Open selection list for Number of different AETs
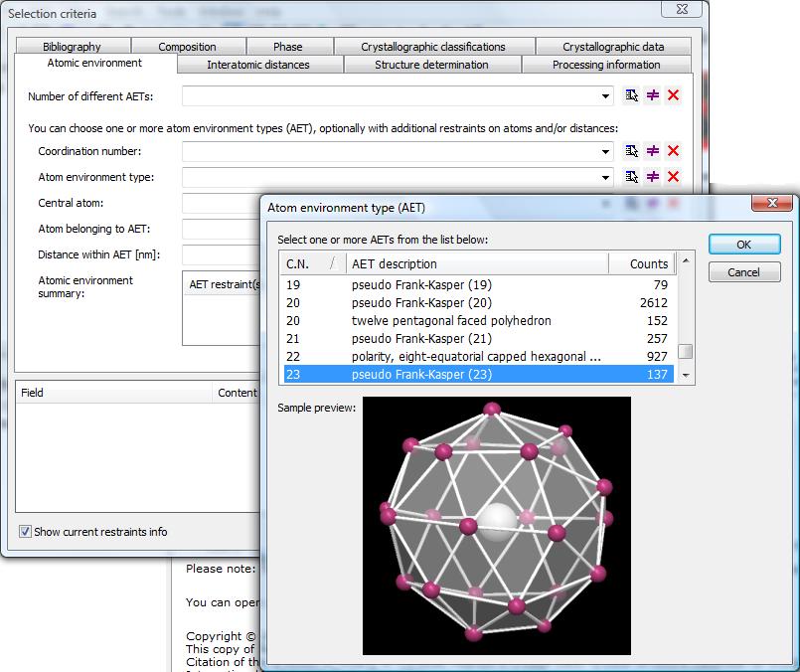The width and height of the screenshot is (800, 672). [631, 95]
